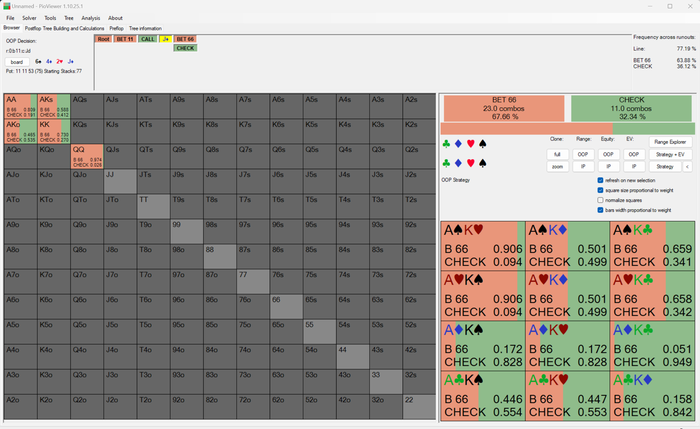Click the Strategy + EV button
The width and height of the screenshot is (700, 429).
coord(670,154)
